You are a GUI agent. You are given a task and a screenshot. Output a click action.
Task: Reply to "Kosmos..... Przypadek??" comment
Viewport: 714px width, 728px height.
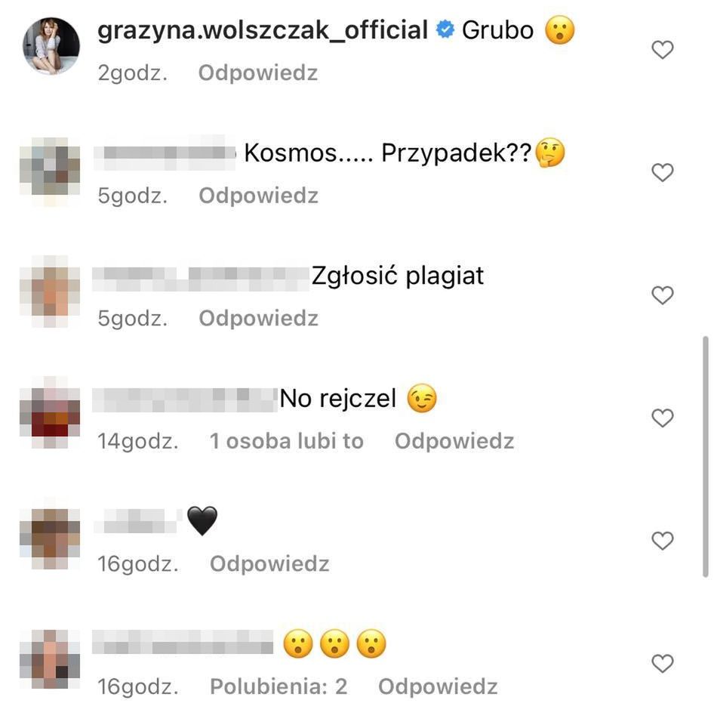point(258,196)
